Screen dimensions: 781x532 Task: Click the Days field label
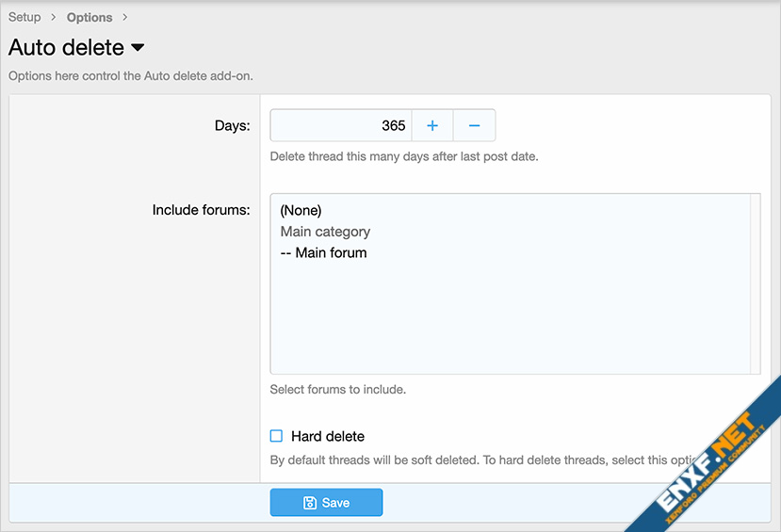(x=232, y=125)
